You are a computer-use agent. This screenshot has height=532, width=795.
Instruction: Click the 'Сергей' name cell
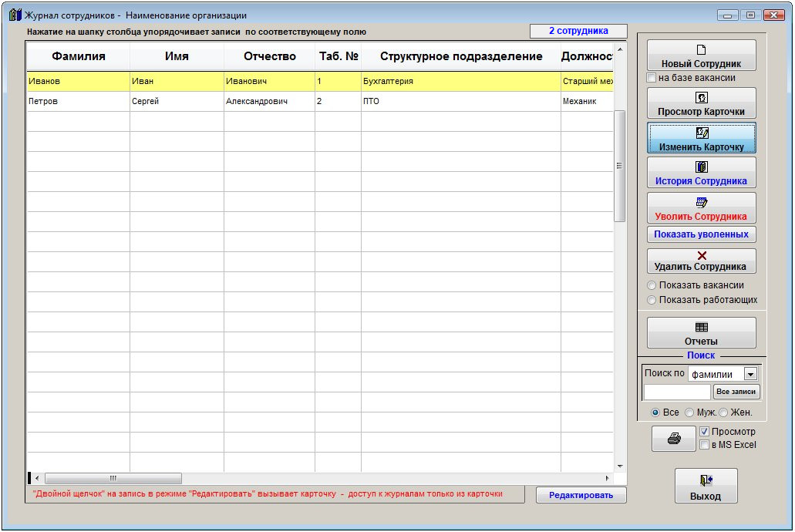click(x=177, y=102)
